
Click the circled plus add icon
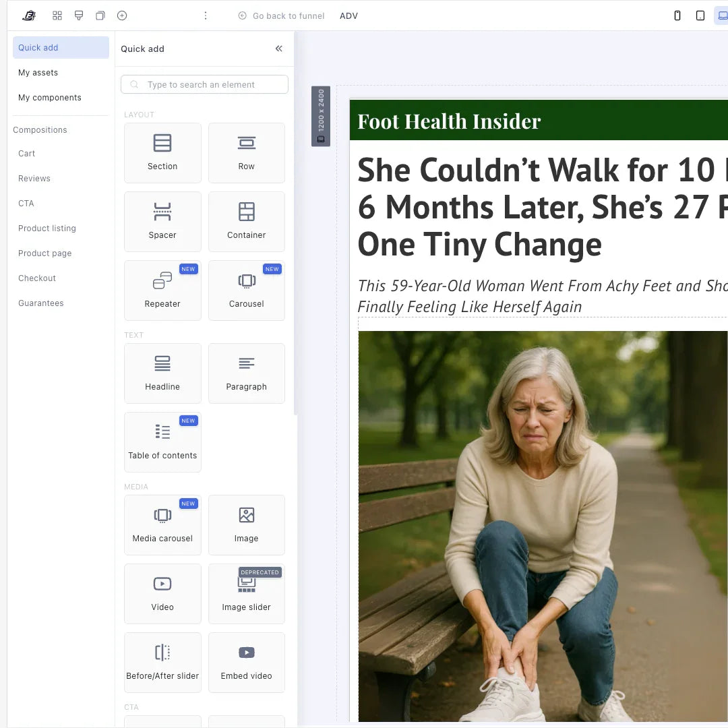point(122,16)
